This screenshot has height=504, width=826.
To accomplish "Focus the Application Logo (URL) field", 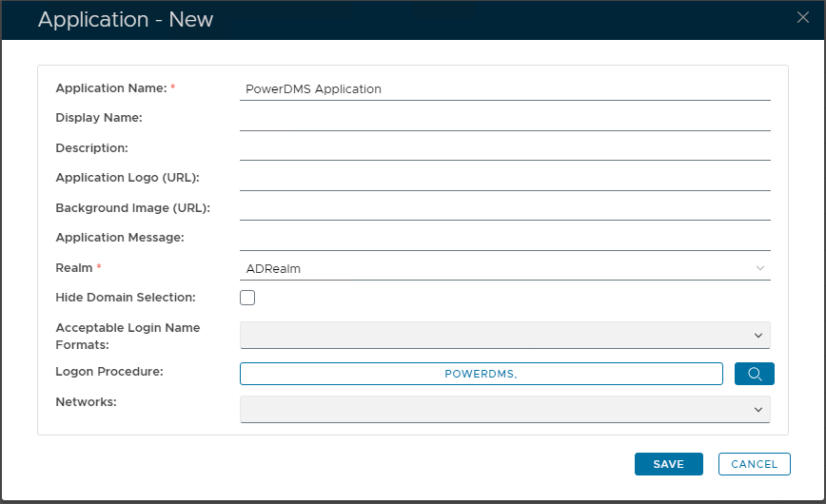I will point(504,178).
